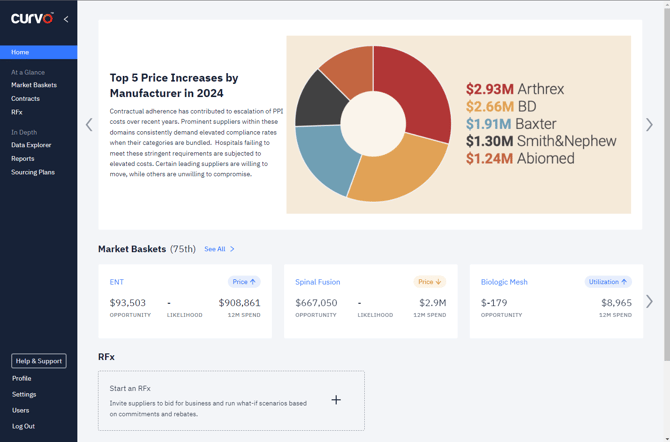
Task: Go to previous carousel slide
Action: pyautogui.click(x=89, y=125)
